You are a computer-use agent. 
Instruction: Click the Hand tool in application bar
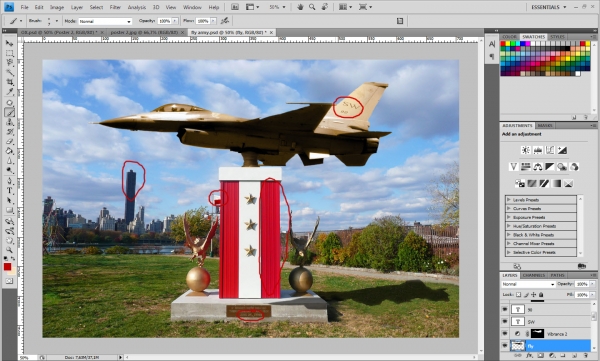pyautogui.click(x=300, y=7)
